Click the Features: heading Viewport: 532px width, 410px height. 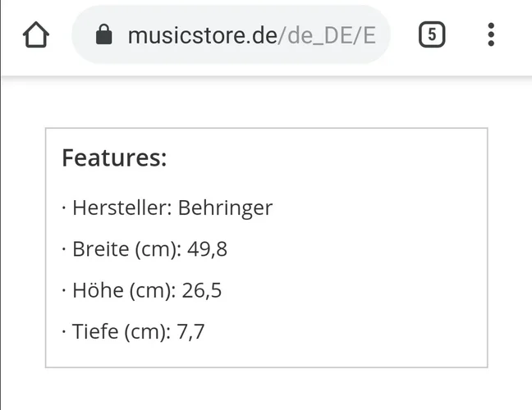114,157
